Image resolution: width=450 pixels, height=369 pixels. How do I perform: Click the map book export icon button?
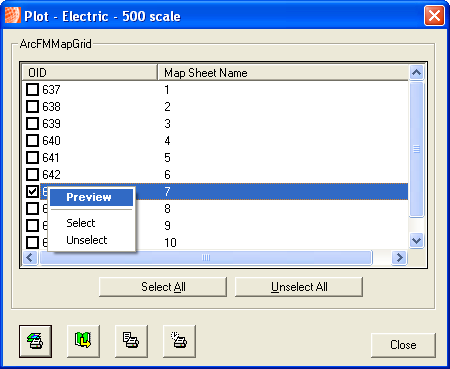coord(83,341)
